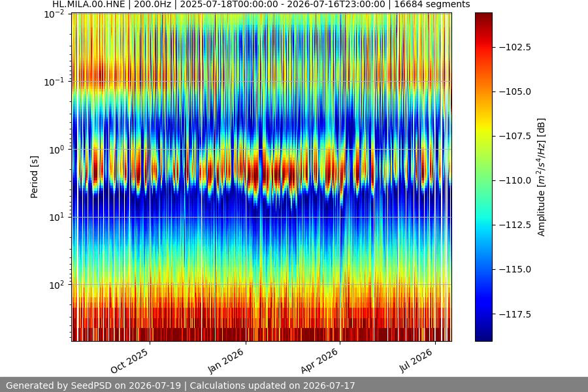Click the Oct 2025 x-axis tick label
588x392 pixels.
tap(129, 361)
